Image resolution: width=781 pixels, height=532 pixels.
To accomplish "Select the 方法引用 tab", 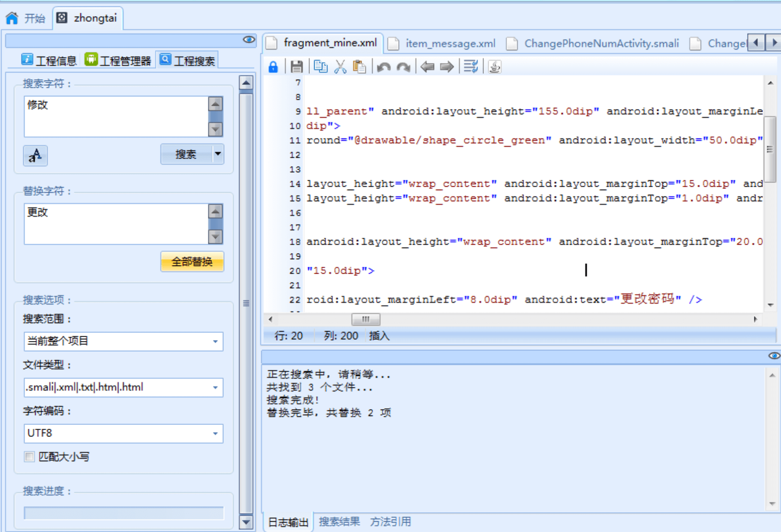I will tap(390, 522).
